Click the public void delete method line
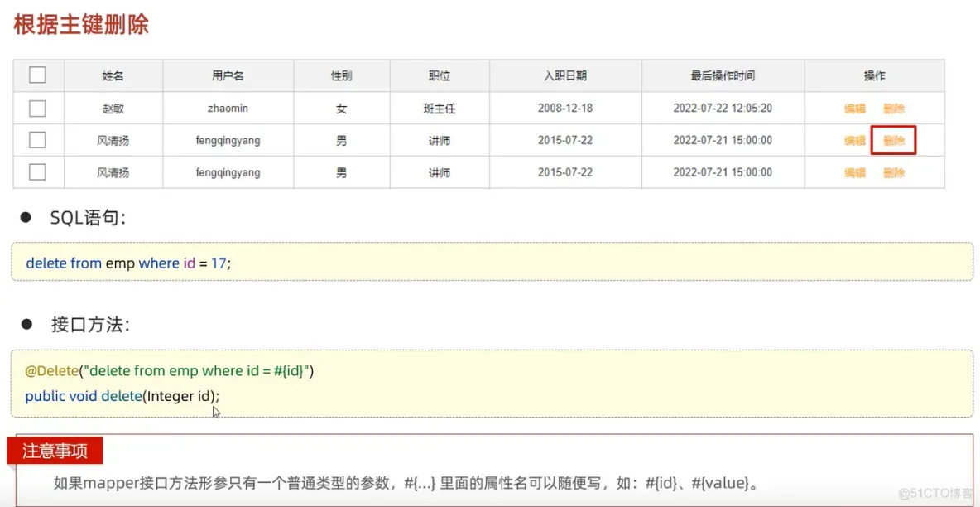Viewport: 980px width, 507px height. tap(122, 396)
